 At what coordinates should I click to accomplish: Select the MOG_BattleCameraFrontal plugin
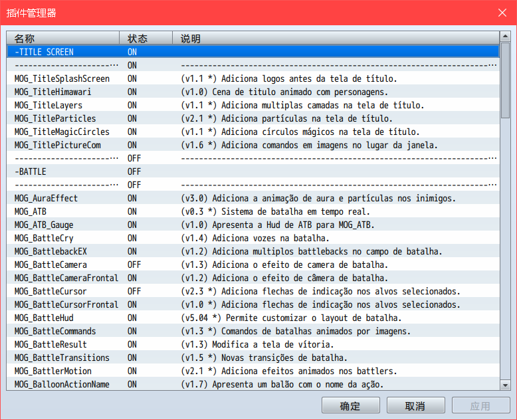253,278
